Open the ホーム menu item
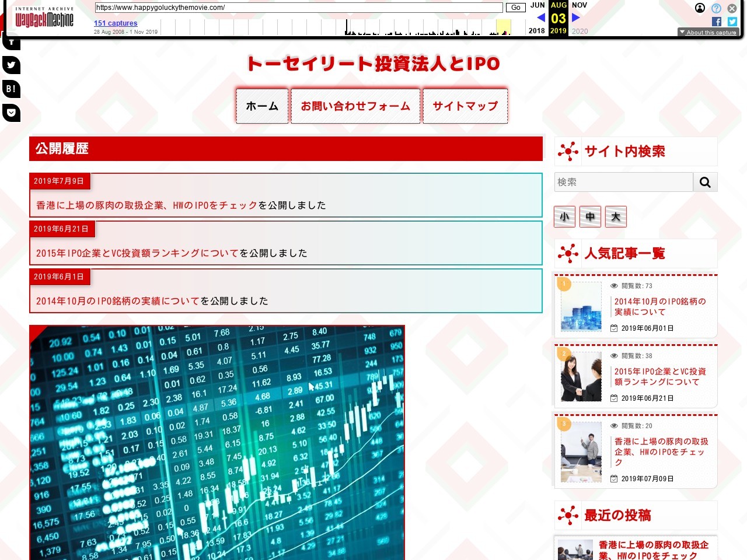 262,106
